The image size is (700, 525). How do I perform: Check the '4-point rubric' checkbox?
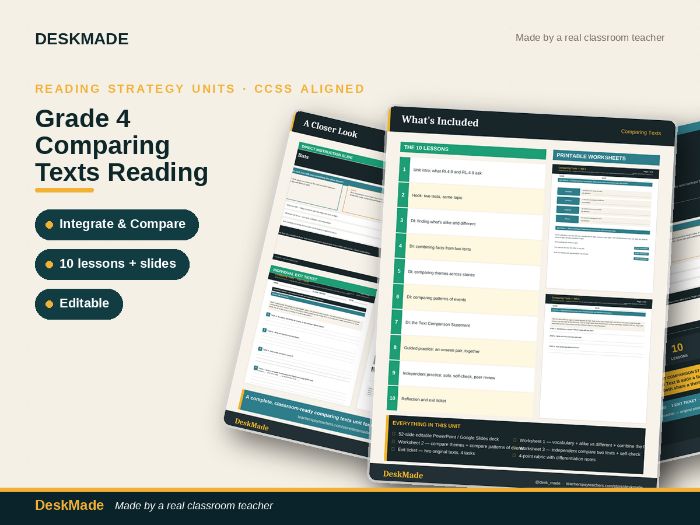[x=514, y=456]
